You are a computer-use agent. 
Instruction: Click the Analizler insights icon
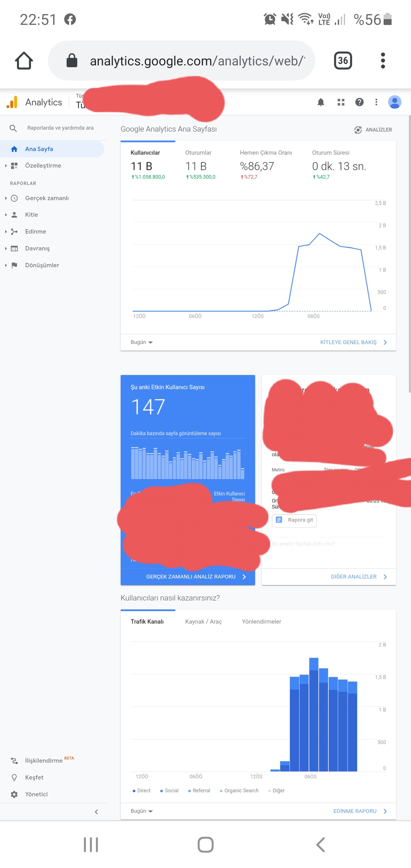[x=358, y=130]
